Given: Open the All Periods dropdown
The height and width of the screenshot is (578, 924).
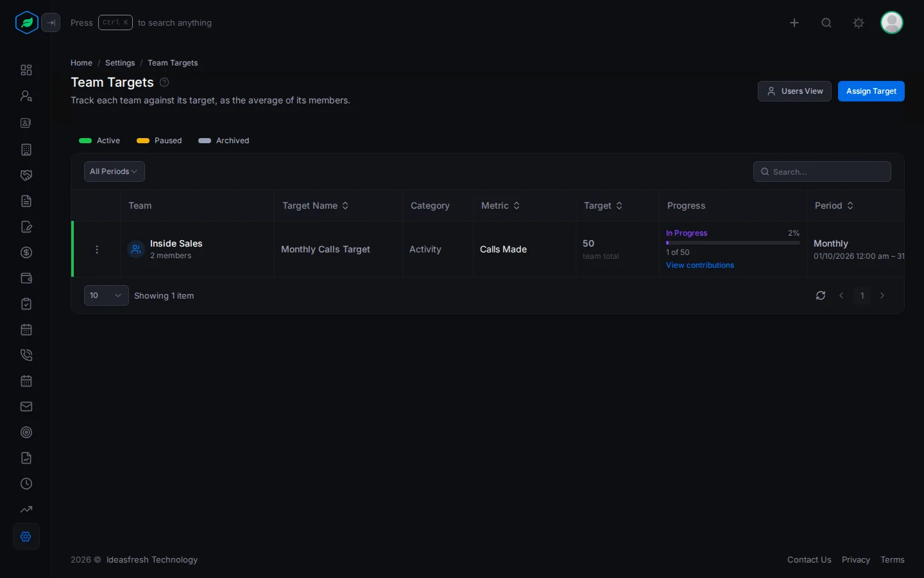Looking at the screenshot, I should pyautogui.click(x=114, y=171).
